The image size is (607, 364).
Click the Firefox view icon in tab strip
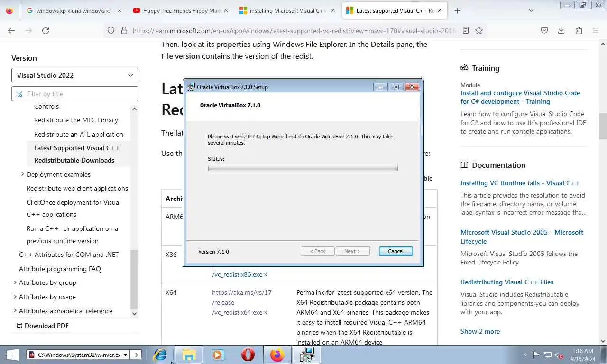pyautogui.click(x=9, y=10)
